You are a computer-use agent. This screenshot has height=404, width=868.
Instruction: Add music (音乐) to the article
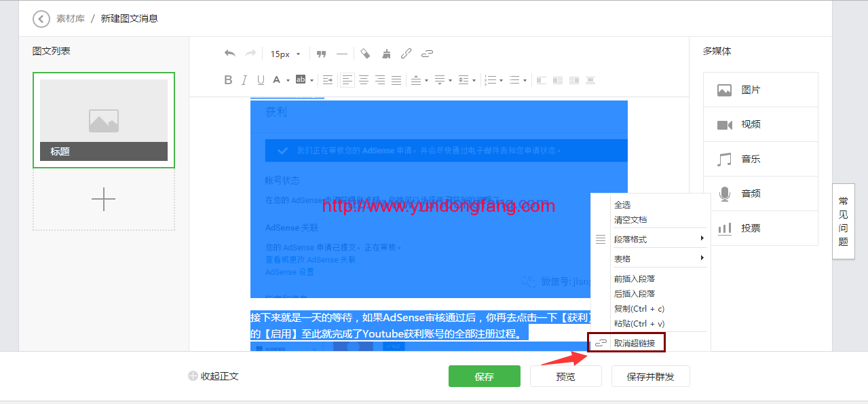coord(761,159)
